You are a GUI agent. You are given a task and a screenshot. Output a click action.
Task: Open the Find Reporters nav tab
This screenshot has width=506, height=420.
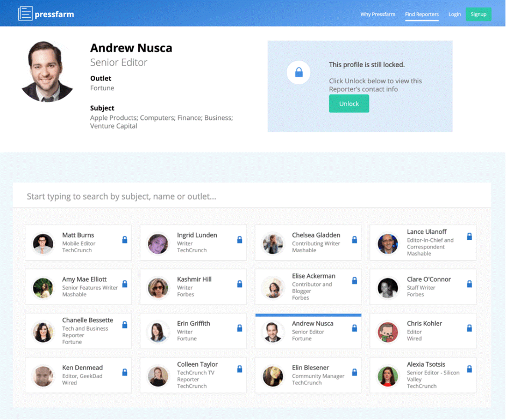coord(422,14)
